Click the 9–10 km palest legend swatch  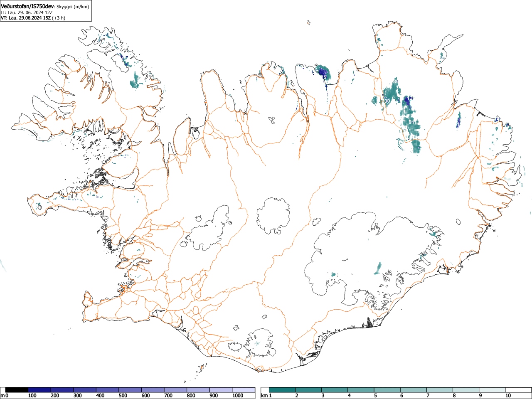pyautogui.click(x=492, y=390)
